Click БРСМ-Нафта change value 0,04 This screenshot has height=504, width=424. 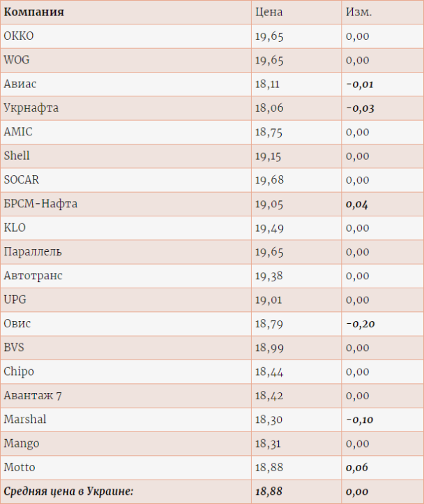click(x=356, y=205)
